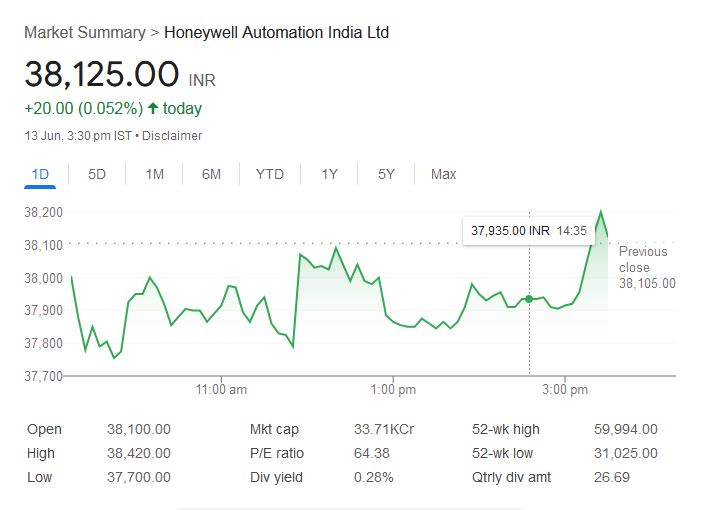
Task: Click the green data point on chart
Action: 529,299
